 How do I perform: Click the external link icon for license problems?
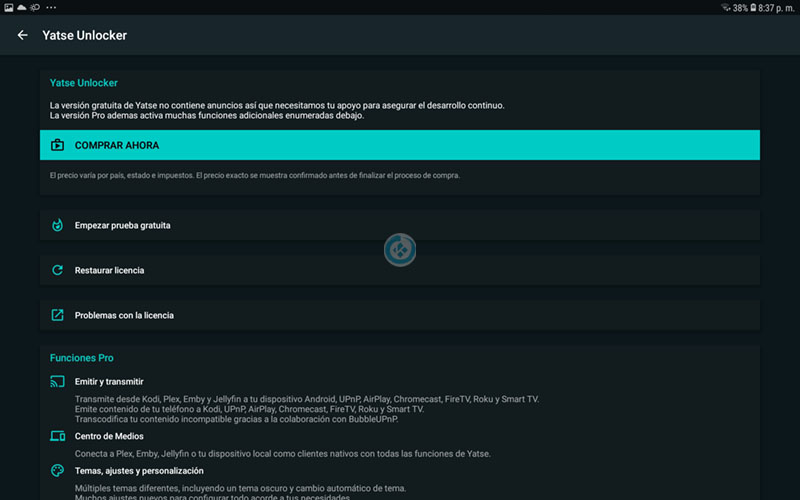pyautogui.click(x=57, y=315)
